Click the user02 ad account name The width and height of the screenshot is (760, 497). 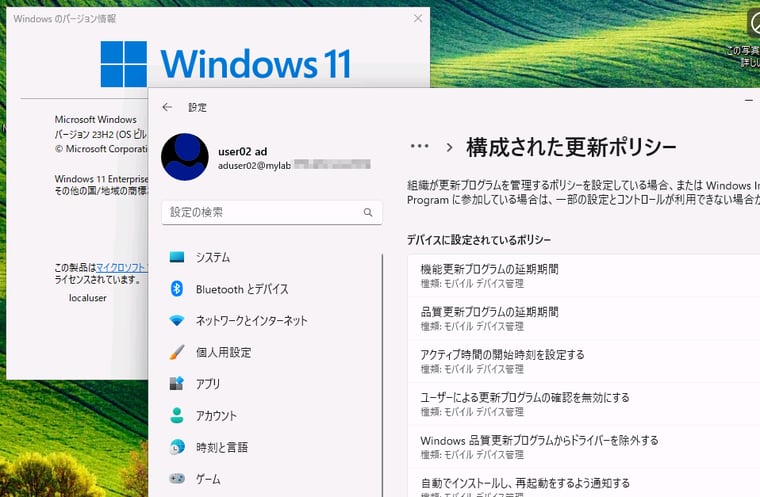242,151
